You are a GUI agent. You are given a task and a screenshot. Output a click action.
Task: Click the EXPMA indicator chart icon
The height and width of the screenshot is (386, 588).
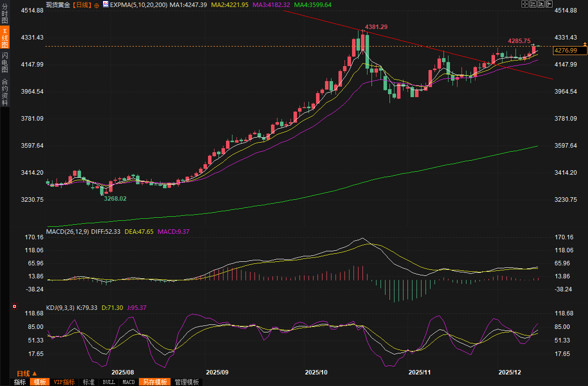coord(105,5)
